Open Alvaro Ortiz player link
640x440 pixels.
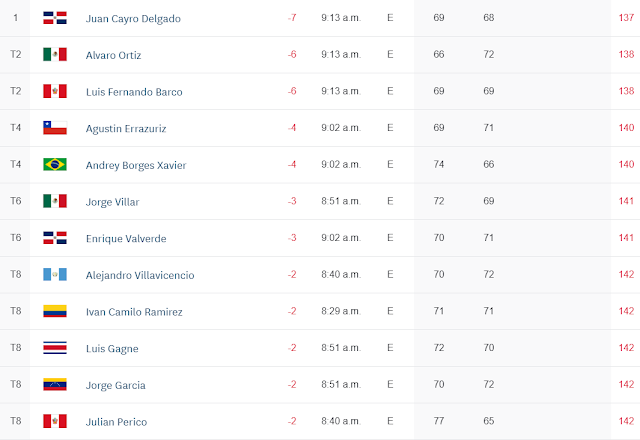click(113, 55)
